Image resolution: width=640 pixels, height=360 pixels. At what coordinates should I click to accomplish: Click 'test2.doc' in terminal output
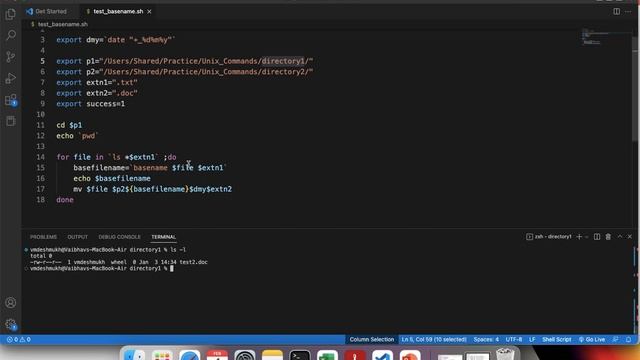pyautogui.click(x=193, y=262)
